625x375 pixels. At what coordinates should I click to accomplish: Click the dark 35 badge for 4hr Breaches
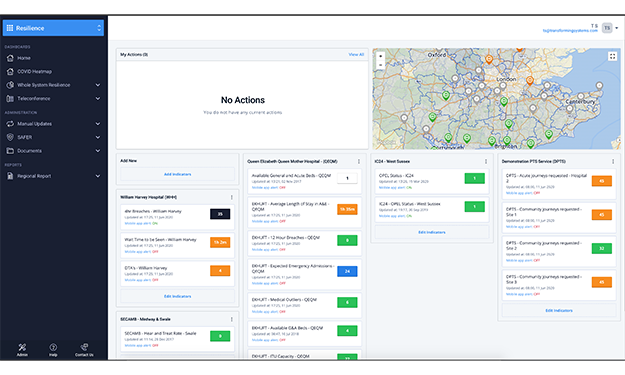tap(220, 214)
